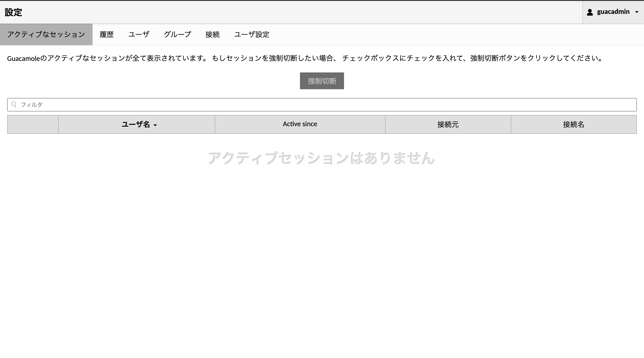Go to the グループ tab
The width and height of the screenshot is (644, 358).
(x=178, y=34)
